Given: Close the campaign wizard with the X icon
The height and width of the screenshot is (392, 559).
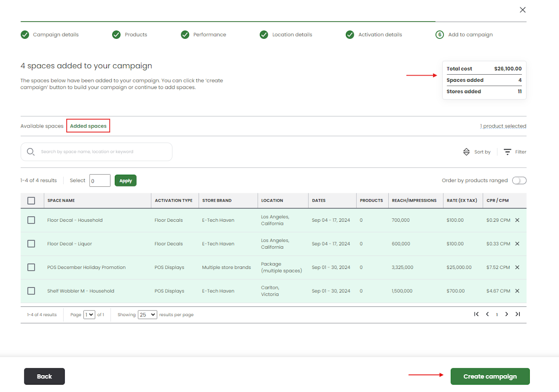Looking at the screenshot, I should [522, 10].
